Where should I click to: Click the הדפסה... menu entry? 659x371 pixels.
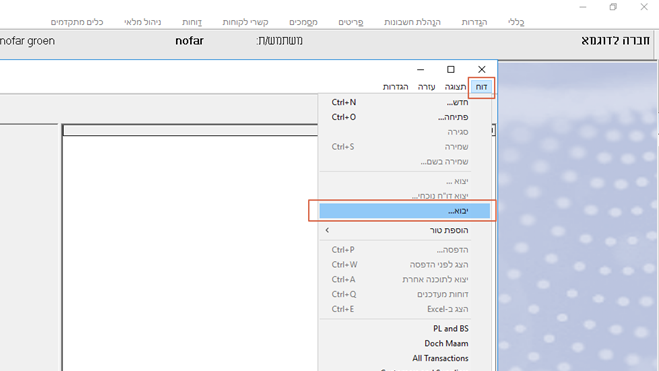point(405,250)
